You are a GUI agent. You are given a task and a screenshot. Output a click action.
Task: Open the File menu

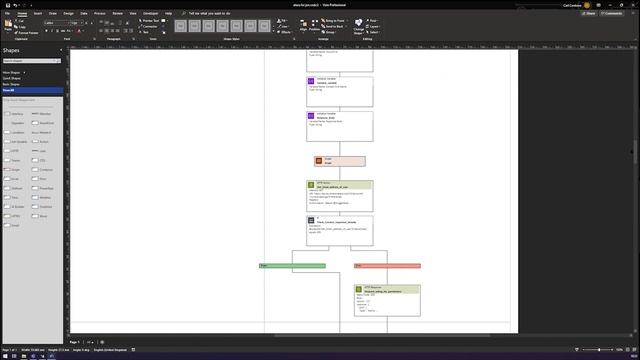(x=7, y=13)
